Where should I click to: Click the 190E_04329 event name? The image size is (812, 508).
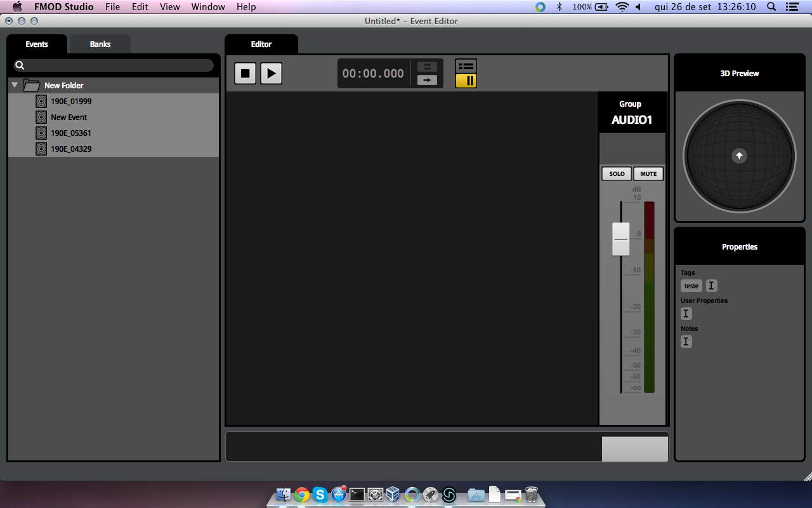(71, 149)
